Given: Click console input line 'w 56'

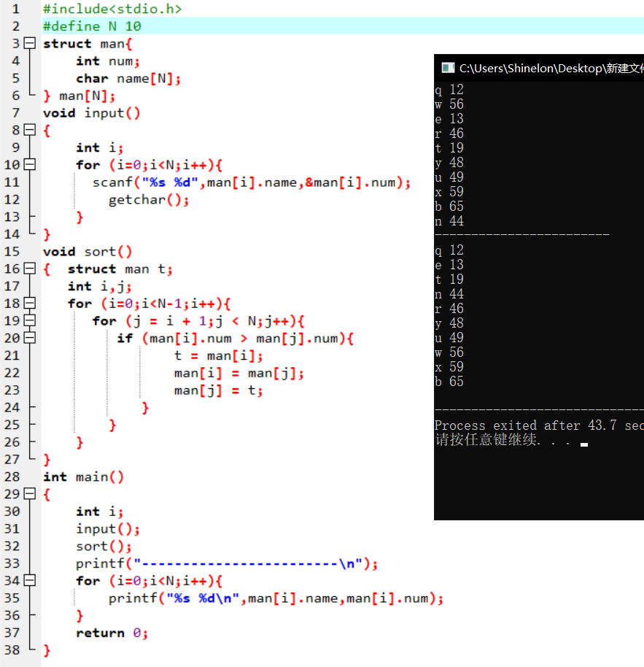Looking at the screenshot, I should (449, 104).
